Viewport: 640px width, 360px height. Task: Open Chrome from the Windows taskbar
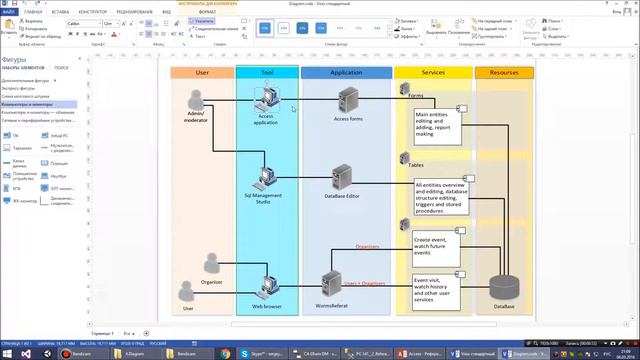pos(225,353)
